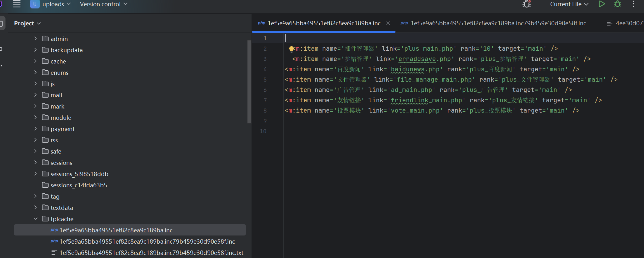This screenshot has width=644, height=258.
Task: Switch to tab ending inc79b459e30d90e58f.inc
Action: [x=493, y=23]
